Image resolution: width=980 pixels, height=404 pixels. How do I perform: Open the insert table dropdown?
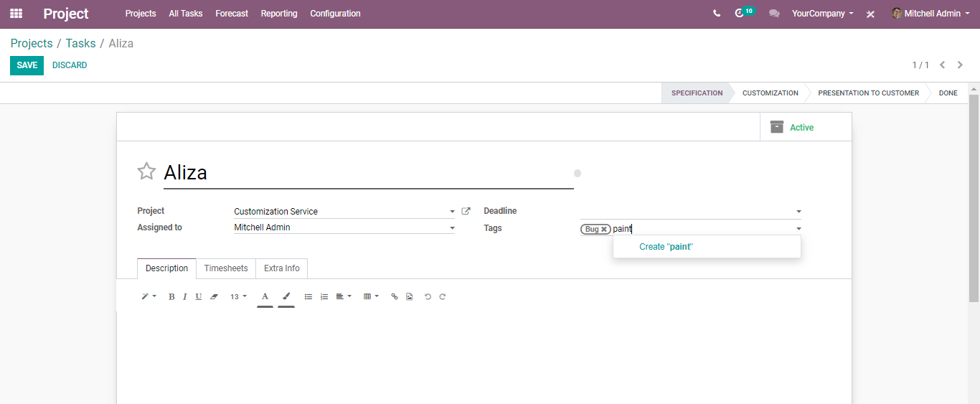[x=371, y=296]
